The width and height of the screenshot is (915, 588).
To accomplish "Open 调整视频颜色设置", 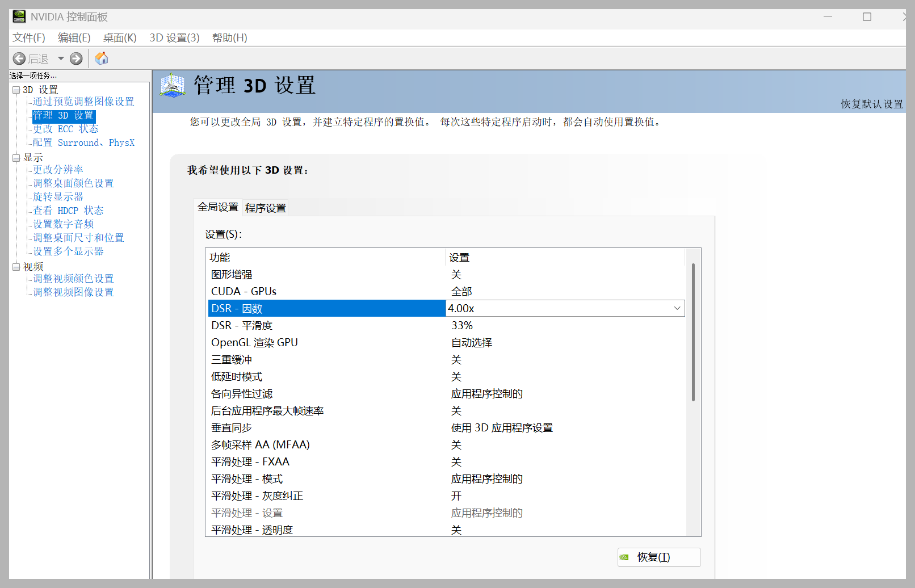I will coord(73,279).
